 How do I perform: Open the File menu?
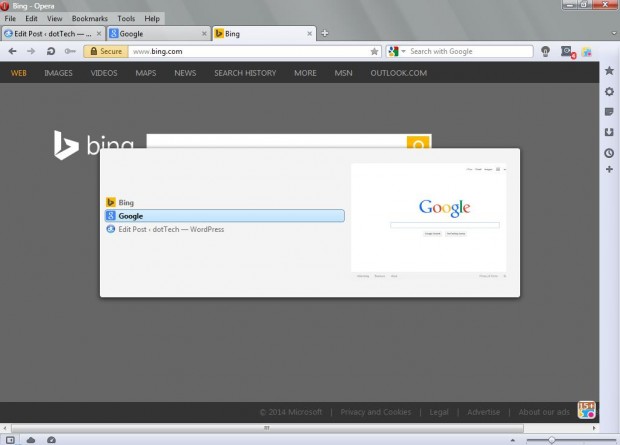tap(10, 19)
